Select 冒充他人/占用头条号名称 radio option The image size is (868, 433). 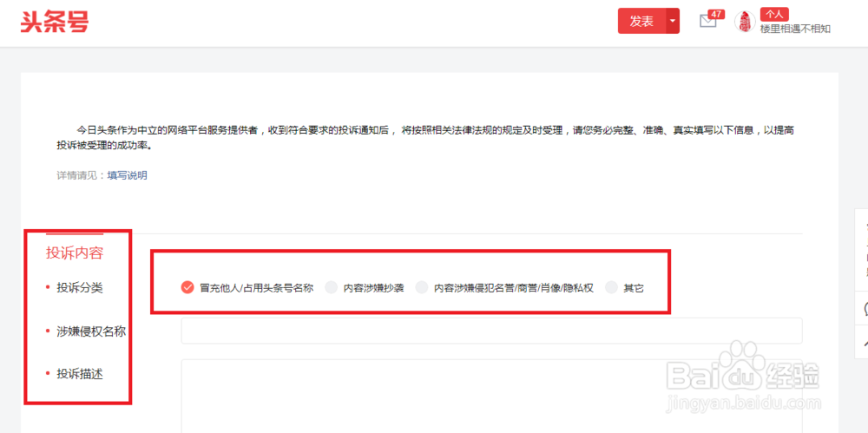187,287
